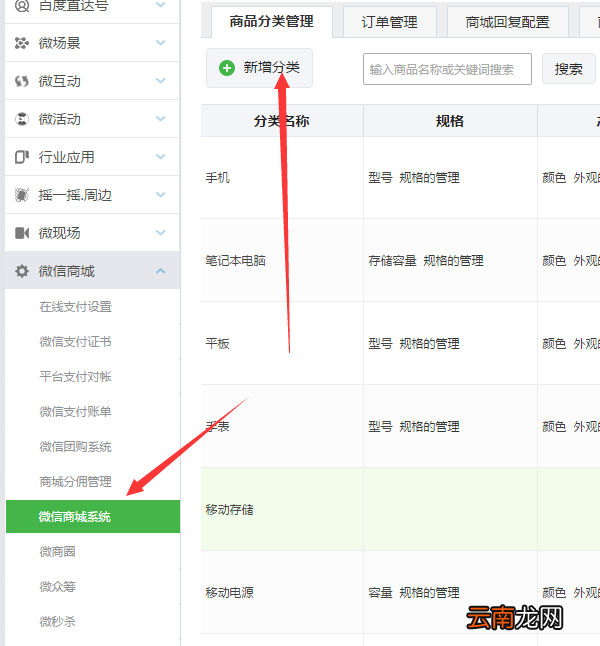Screen dimensions: 600x646
Task: Open 微秒杀 in the sidebar
Action: (57, 622)
